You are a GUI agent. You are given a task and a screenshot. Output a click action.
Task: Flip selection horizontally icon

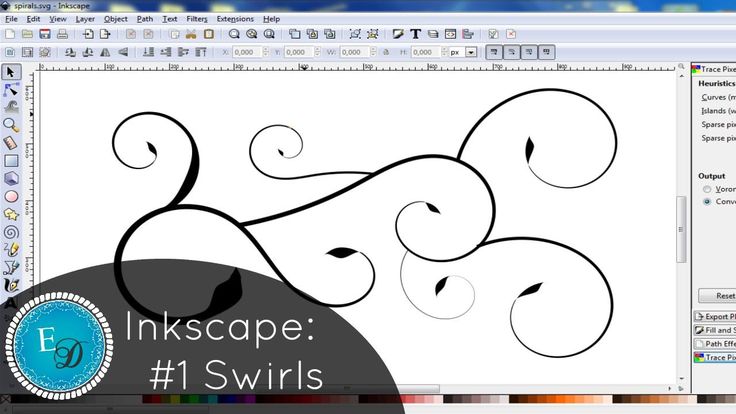coord(105,52)
